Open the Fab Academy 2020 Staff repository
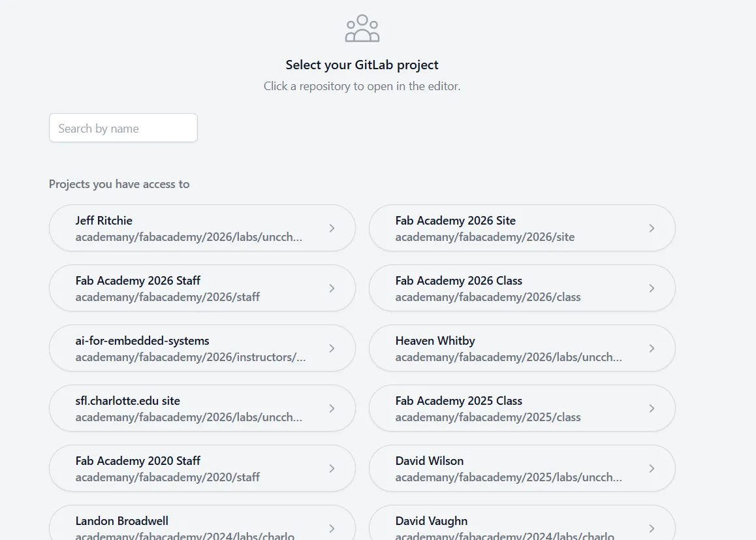 (189, 469)
